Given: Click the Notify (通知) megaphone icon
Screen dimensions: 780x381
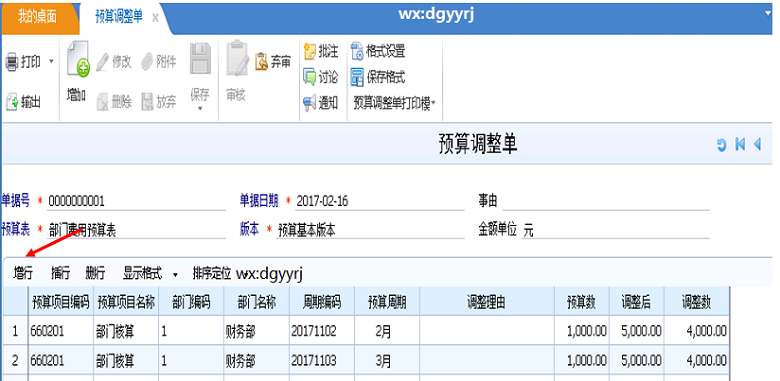Looking at the screenshot, I should pos(310,103).
